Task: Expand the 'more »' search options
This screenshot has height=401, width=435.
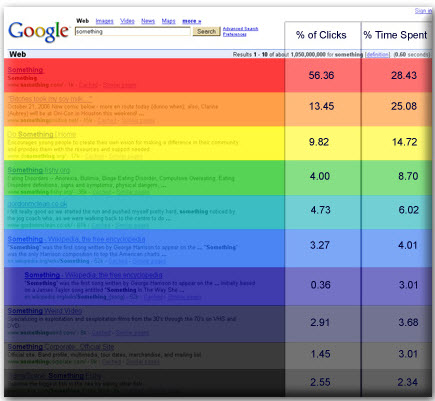Action: [x=191, y=21]
